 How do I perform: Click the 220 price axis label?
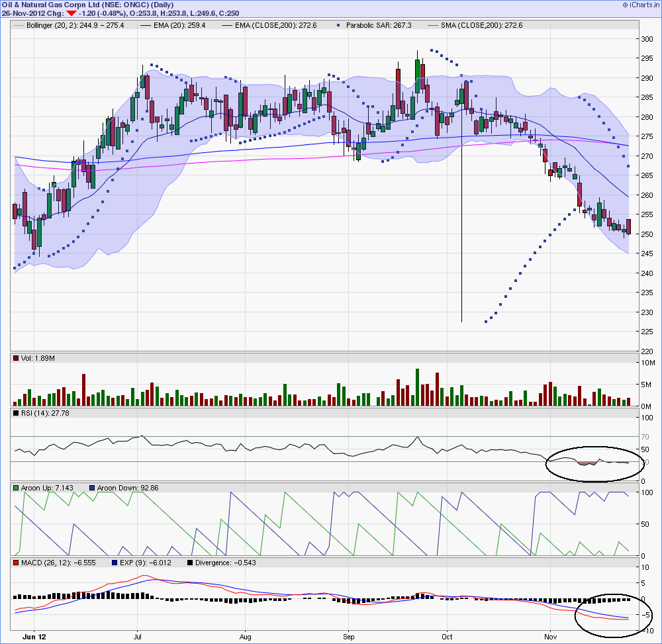coord(647,351)
